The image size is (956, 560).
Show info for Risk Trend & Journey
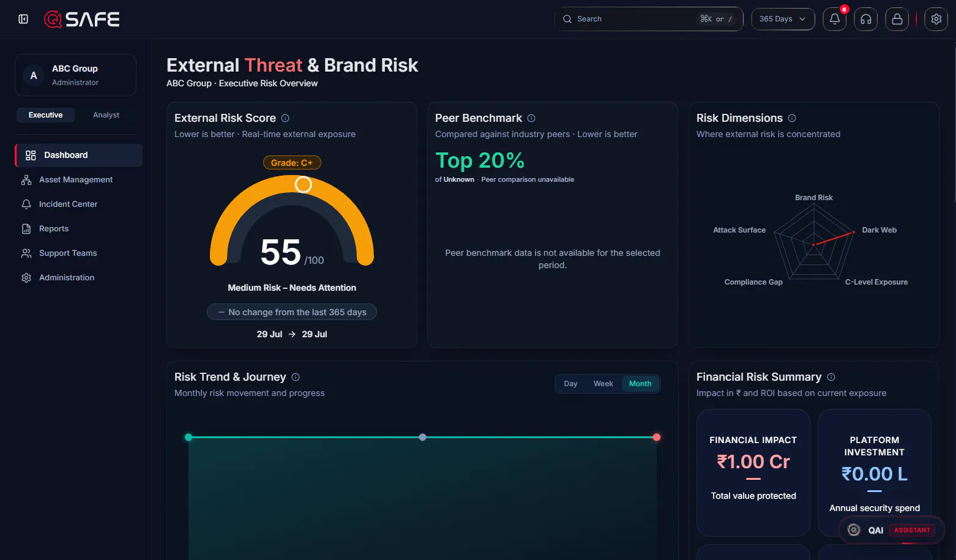[296, 377]
